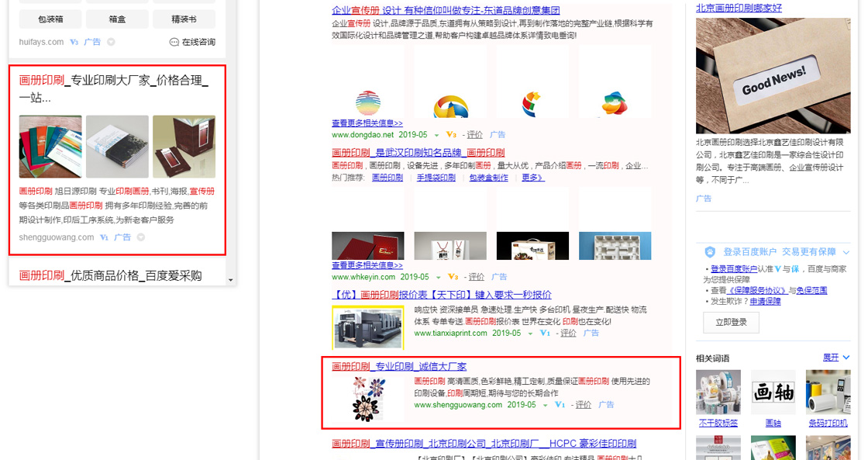Click the www.whkeyin.com URL text
The image size is (868, 460).
click(363, 277)
